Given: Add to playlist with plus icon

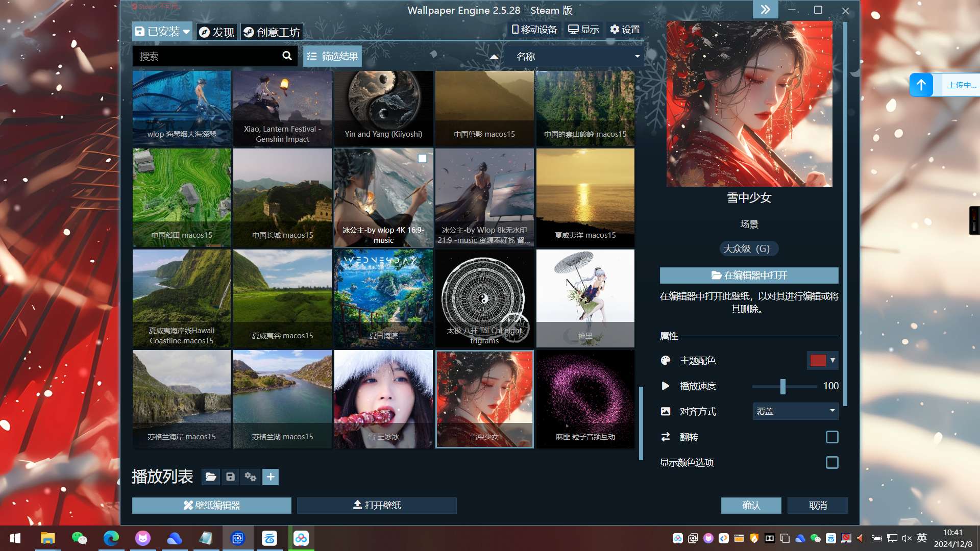Looking at the screenshot, I should click(271, 477).
